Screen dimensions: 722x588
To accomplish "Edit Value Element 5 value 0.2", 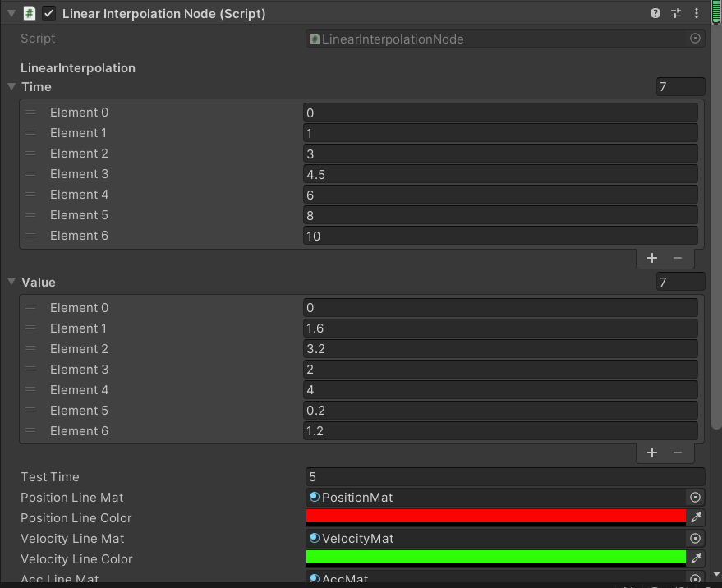I will 500,411.
